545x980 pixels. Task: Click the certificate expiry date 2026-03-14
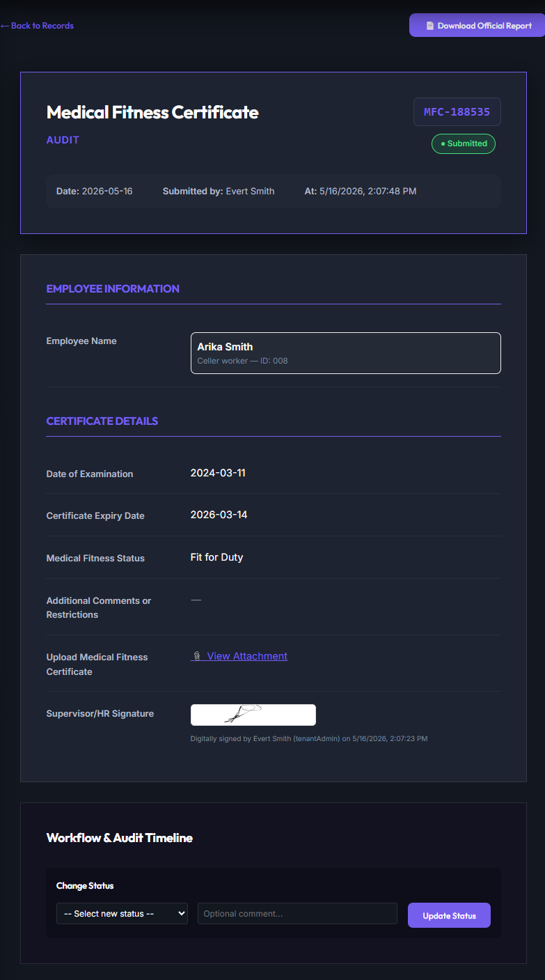pos(219,515)
